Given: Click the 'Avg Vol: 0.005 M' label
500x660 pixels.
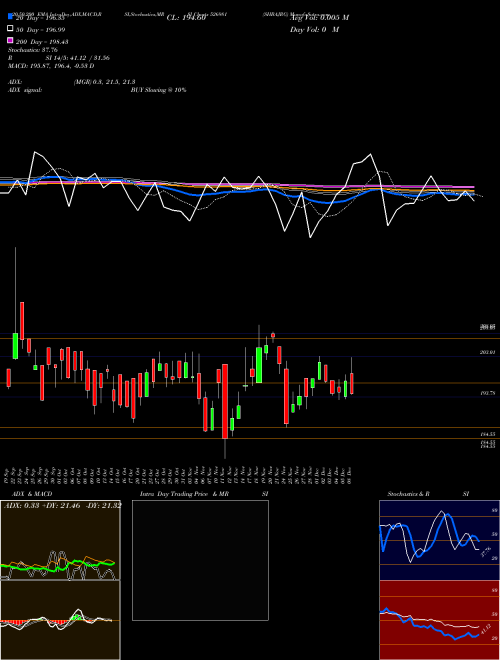Looking at the screenshot, I should [319, 18].
